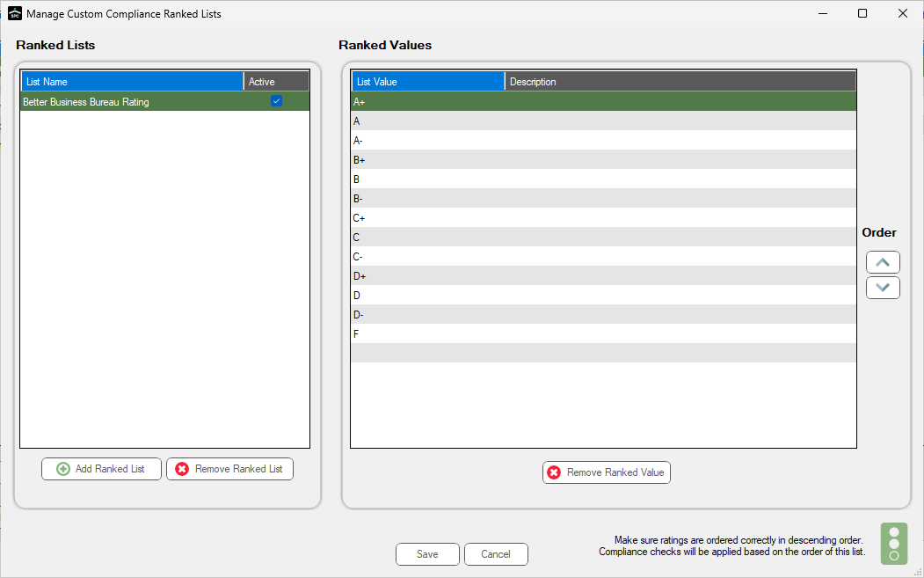Click the red X Remove Ranked Value icon
Viewport: 924px width, 578px height.
pyautogui.click(x=554, y=472)
